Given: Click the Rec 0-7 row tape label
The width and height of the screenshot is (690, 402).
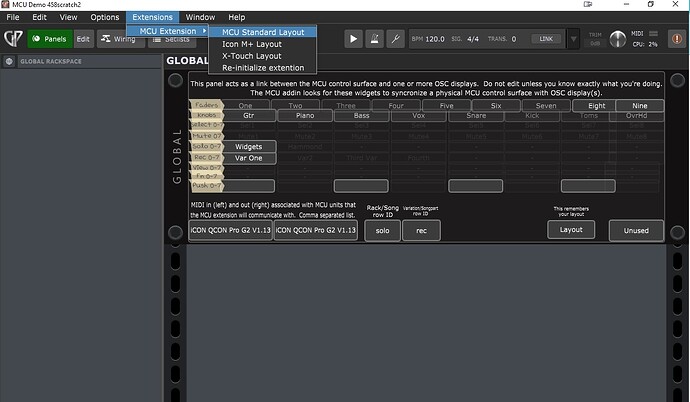Looking at the screenshot, I should tap(206, 157).
